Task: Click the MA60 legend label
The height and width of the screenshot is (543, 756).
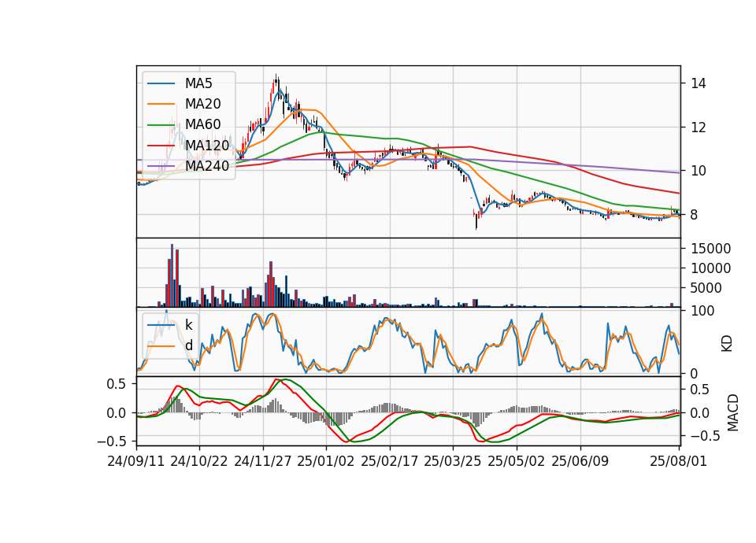Action: pyautogui.click(x=202, y=124)
